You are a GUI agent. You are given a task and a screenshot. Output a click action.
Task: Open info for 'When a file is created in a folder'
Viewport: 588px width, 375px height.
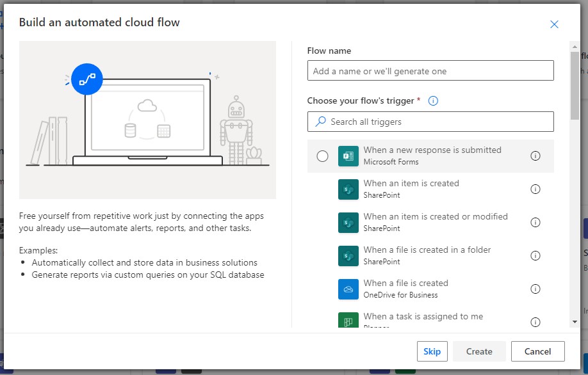(x=535, y=256)
